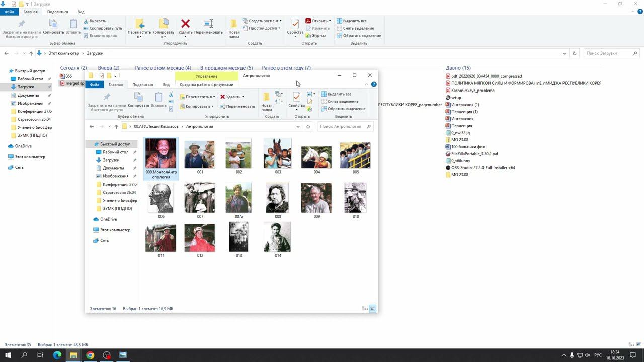
Task: Open the Открыть dropdown in Загрузки ribbon
Action: pos(318,21)
